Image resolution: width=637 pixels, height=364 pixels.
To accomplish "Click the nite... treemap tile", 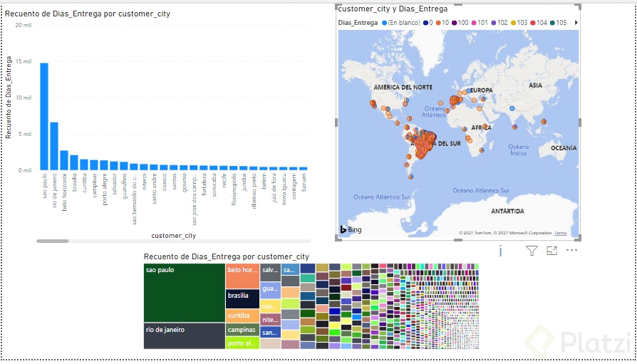I will (x=270, y=319).
